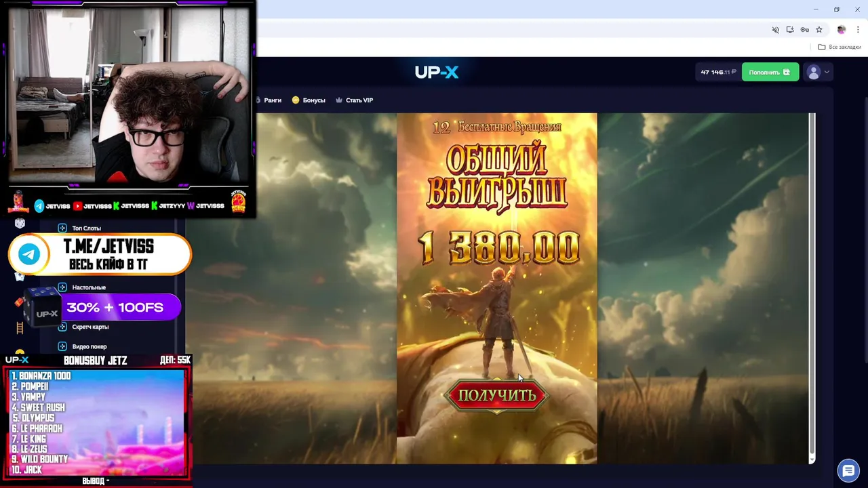
Task: Click the account balance 47 146.11
Action: [719, 72]
